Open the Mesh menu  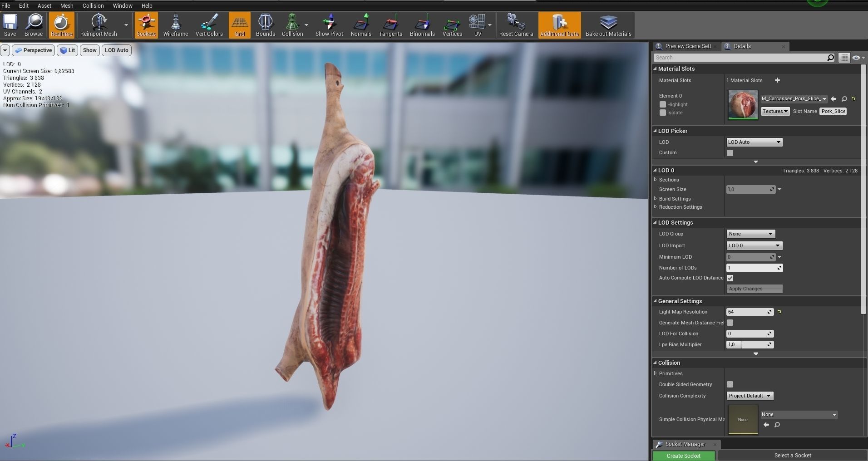tap(67, 5)
